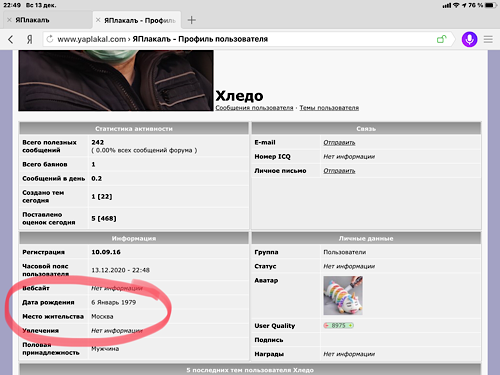Select the Сообщений в день value 0.2
Viewport: 500px width, 375px height.
pyautogui.click(x=97, y=179)
